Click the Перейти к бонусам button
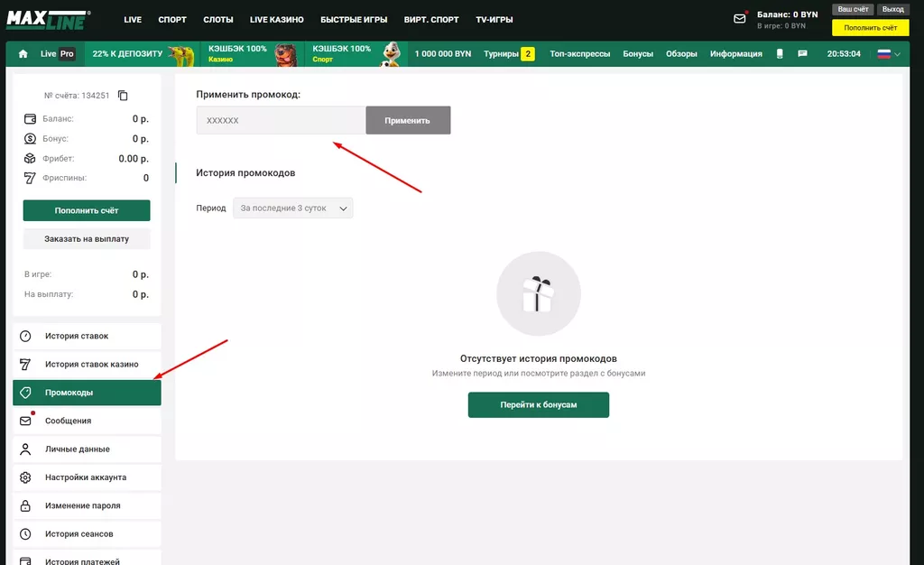 pyautogui.click(x=539, y=405)
